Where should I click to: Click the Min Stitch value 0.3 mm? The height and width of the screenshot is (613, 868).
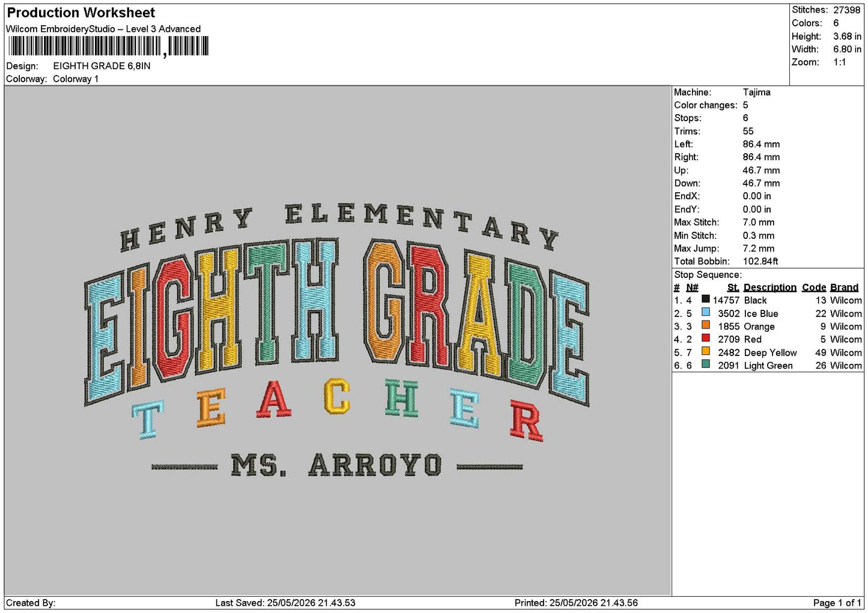pos(759,235)
